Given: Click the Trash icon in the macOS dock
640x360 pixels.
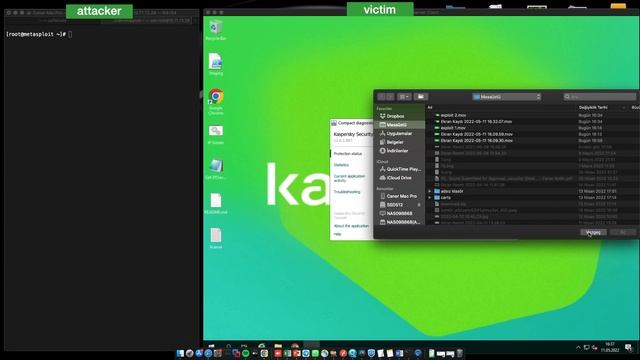Looking at the screenshot, I should point(460,353).
